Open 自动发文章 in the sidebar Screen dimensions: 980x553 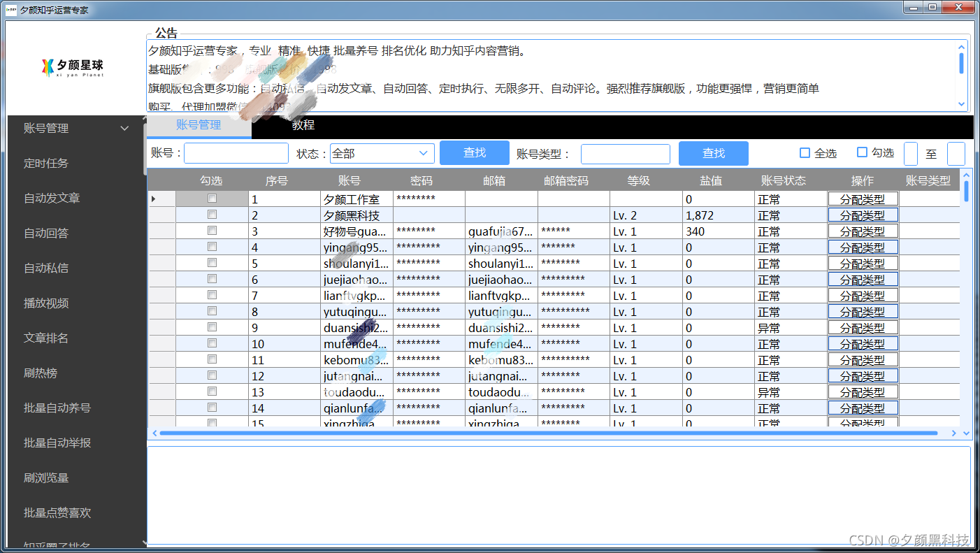[52, 198]
